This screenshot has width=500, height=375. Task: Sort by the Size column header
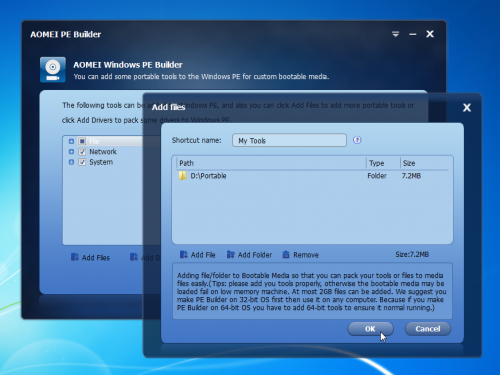(424, 163)
